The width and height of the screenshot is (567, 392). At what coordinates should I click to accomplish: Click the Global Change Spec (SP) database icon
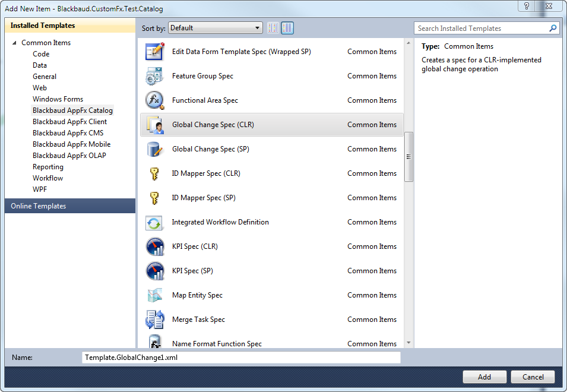click(155, 149)
